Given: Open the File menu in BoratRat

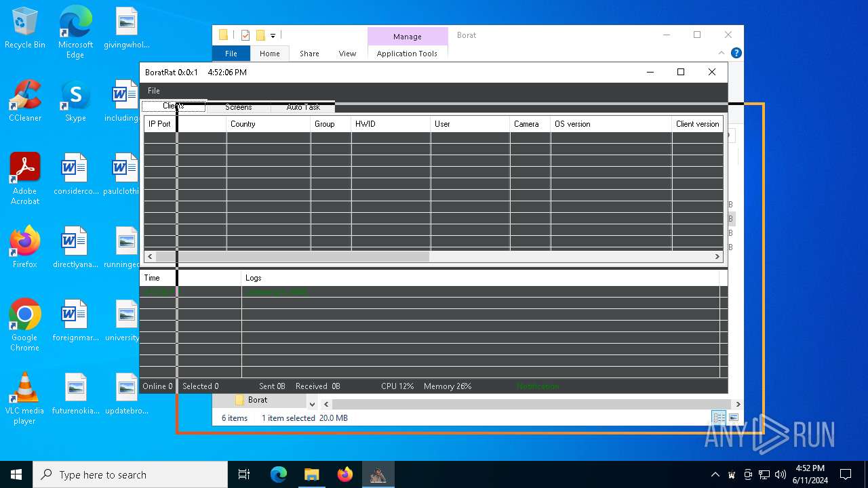Looking at the screenshot, I should click(154, 91).
